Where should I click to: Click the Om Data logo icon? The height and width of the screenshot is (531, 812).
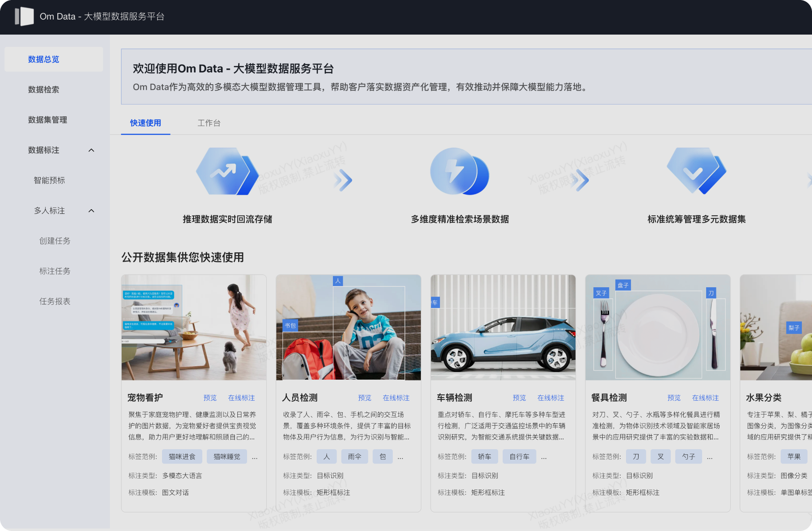tap(24, 17)
